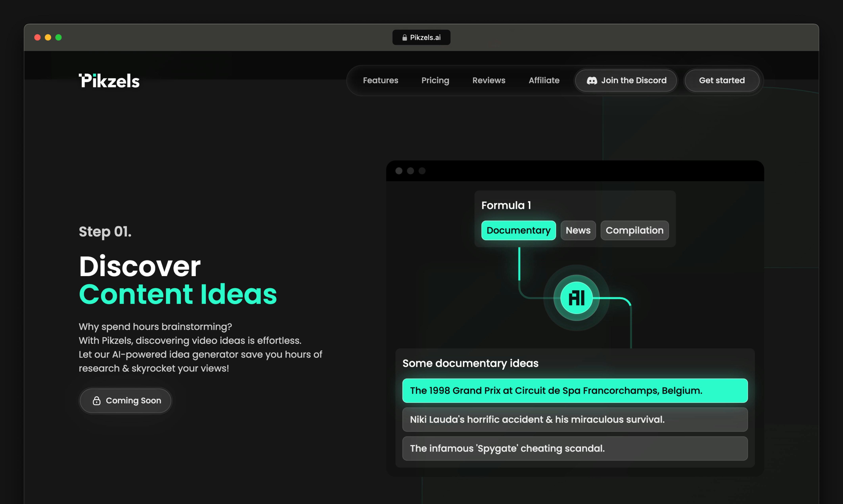
Task: Click the 'Step 01.' label
Action: (x=105, y=232)
